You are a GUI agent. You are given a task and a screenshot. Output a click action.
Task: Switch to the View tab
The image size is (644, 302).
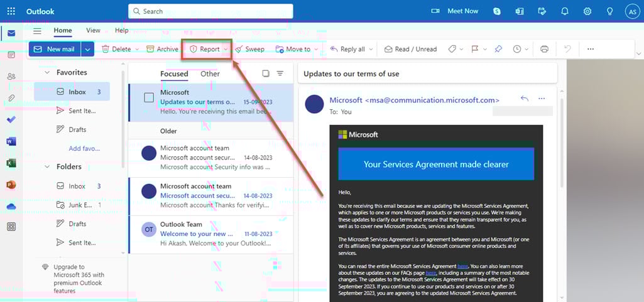[93, 30]
